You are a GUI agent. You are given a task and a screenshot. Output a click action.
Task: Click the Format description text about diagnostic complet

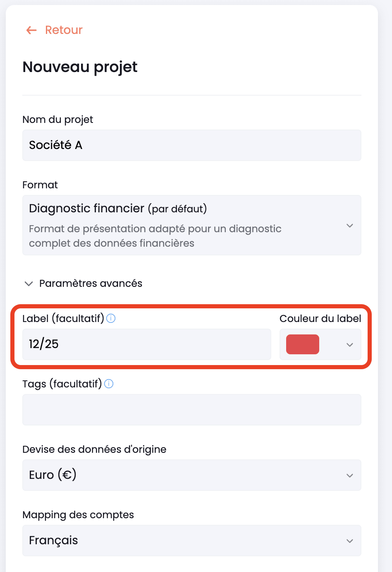tap(155, 236)
